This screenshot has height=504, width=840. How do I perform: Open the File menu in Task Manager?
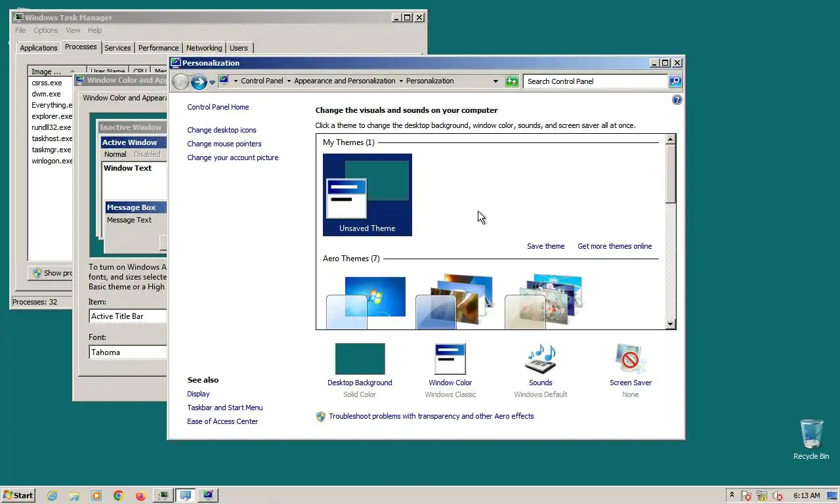[20, 30]
